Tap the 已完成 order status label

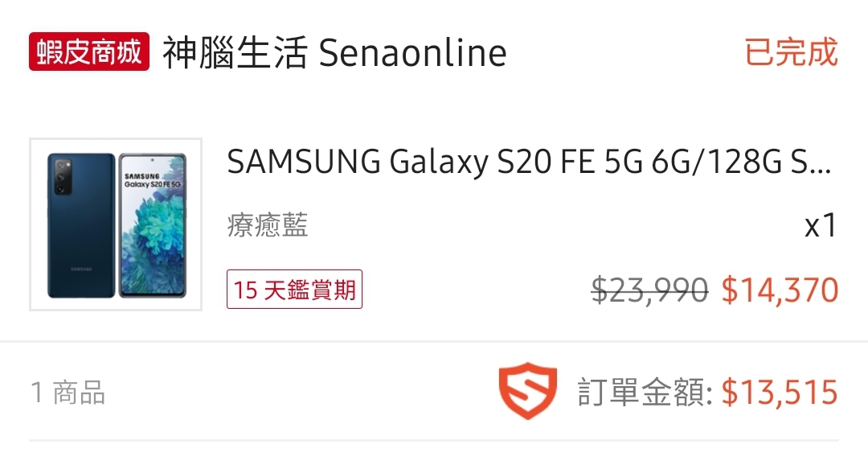coord(791,52)
